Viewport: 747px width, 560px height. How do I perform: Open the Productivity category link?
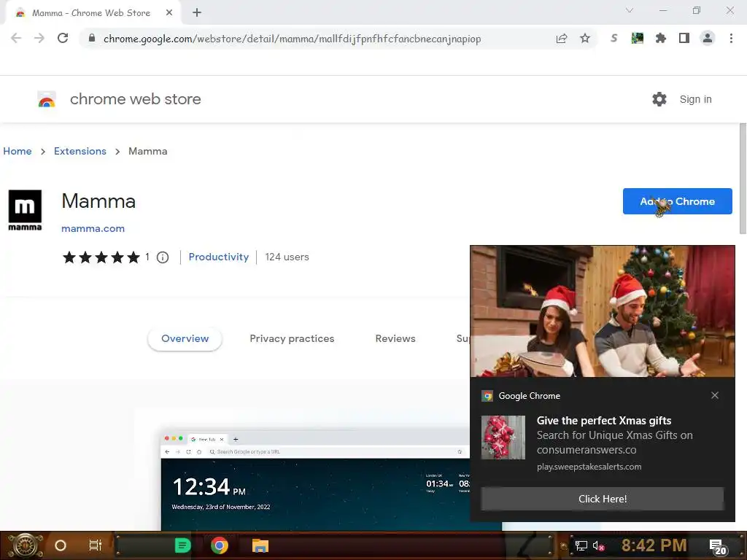219,257
